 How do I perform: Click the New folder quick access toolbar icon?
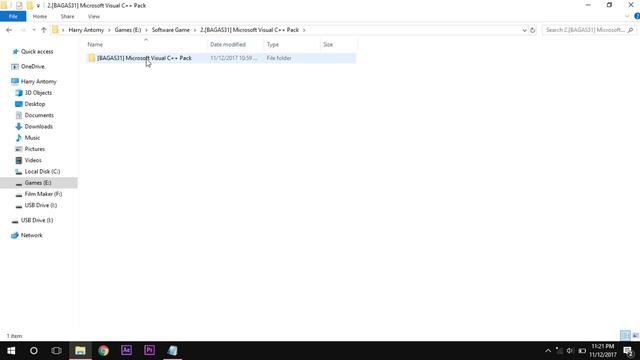pyautogui.click(x=29, y=6)
